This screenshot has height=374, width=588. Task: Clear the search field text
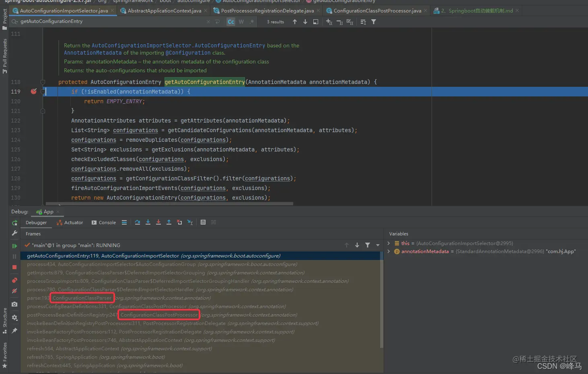pyautogui.click(x=208, y=22)
